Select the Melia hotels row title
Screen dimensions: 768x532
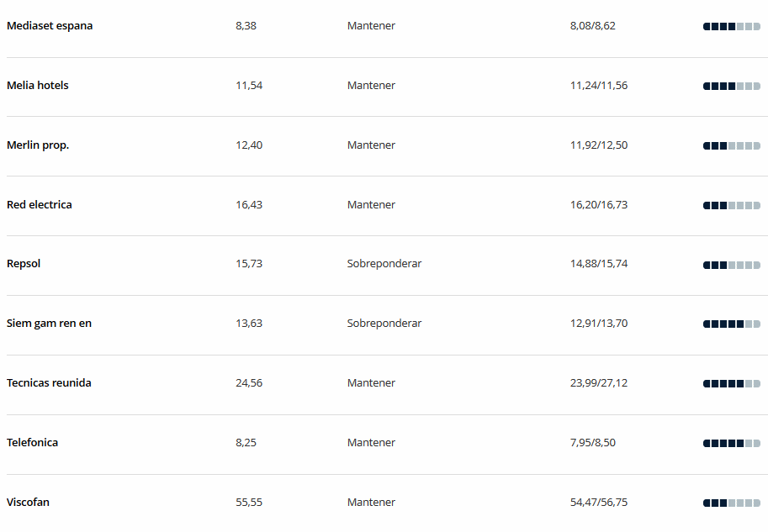[x=38, y=86]
